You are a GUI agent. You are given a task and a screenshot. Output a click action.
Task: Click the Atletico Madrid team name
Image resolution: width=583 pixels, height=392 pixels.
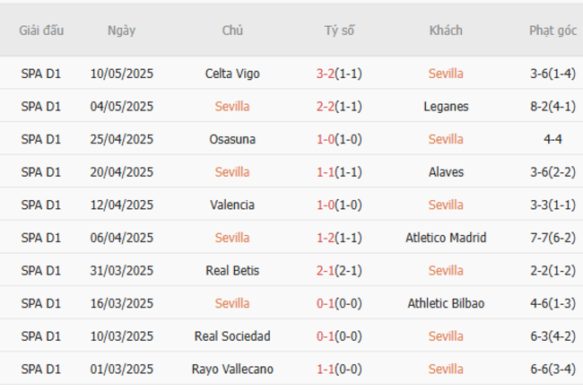(446, 238)
